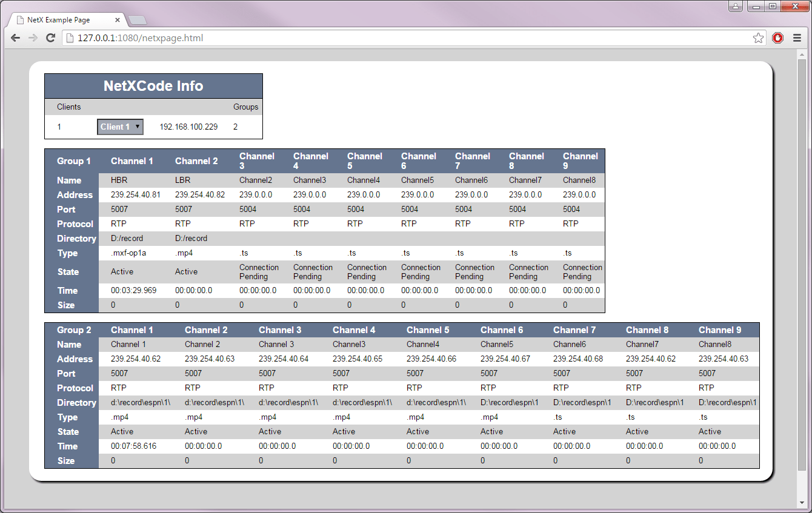This screenshot has width=812, height=513.
Task: Open the Chrome menu button
Action: tap(797, 38)
